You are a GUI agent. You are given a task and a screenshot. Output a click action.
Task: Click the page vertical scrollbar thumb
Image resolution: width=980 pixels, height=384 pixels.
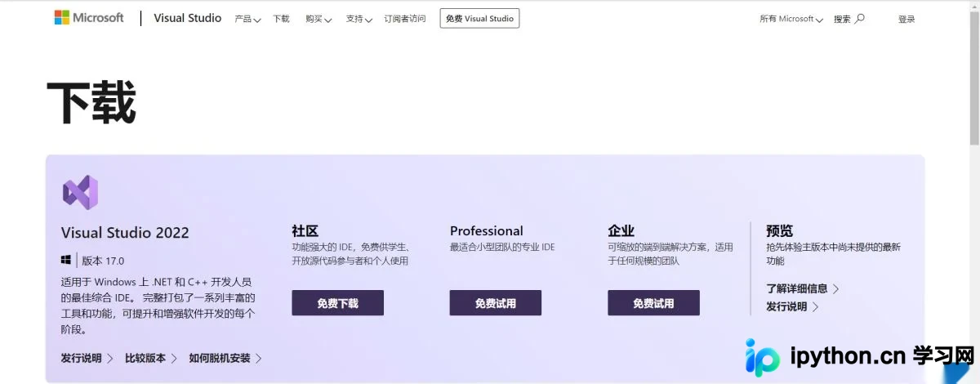[x=973, y=78]
